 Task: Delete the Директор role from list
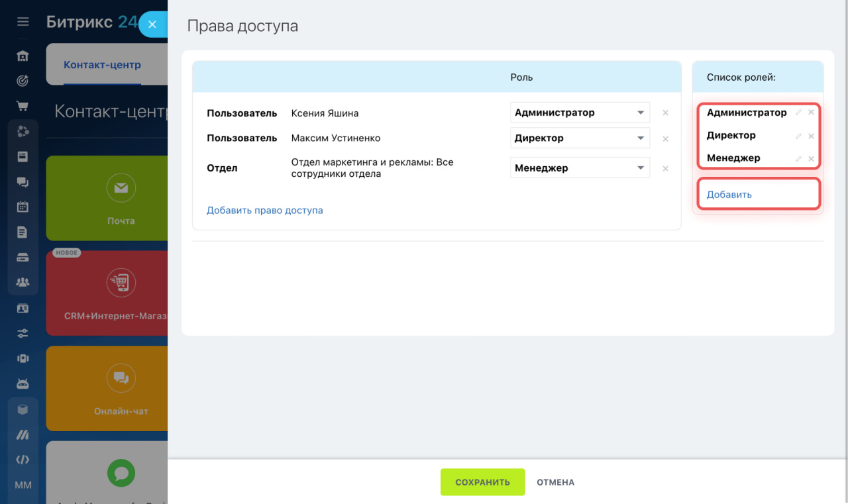811,136
